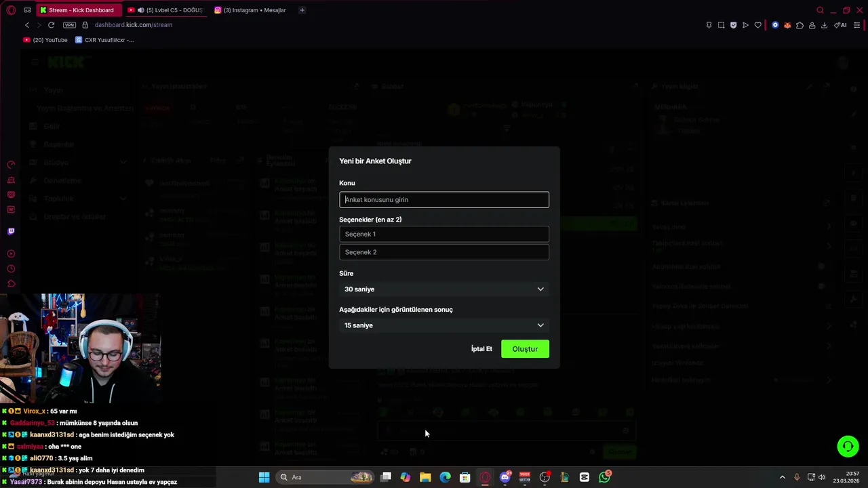Open the Opera easy setup menu icon
The image size is (868, 488).
point(857,25)
